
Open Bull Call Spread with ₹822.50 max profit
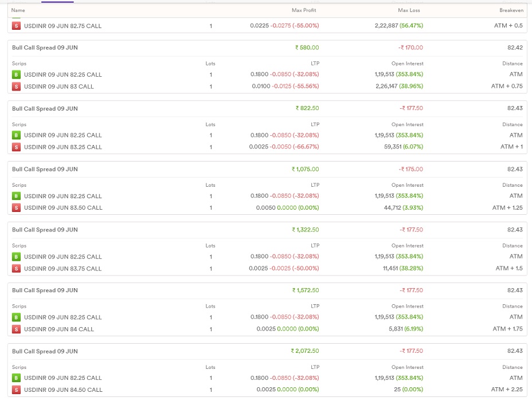[45, 109]
